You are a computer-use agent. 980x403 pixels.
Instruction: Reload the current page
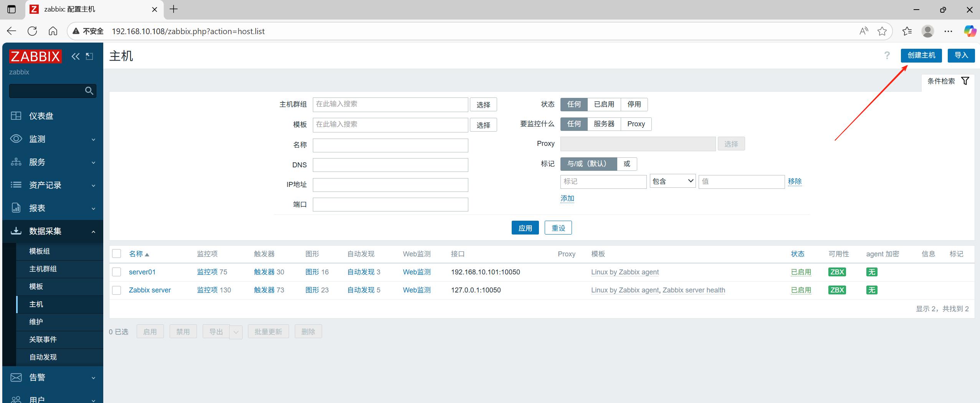(32, 31)
